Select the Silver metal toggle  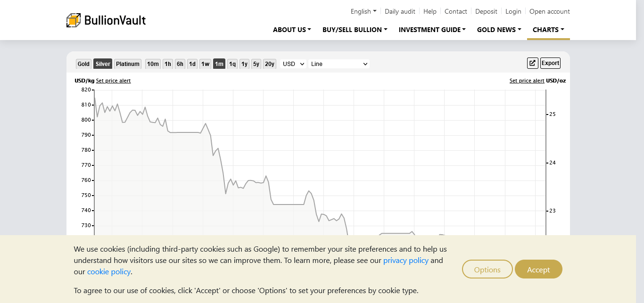pyautogui.click(x=103, y=64)
